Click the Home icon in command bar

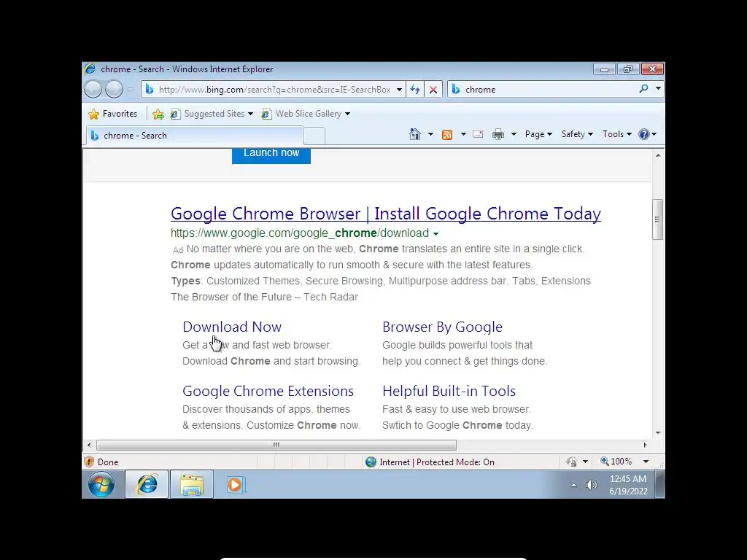415,134
